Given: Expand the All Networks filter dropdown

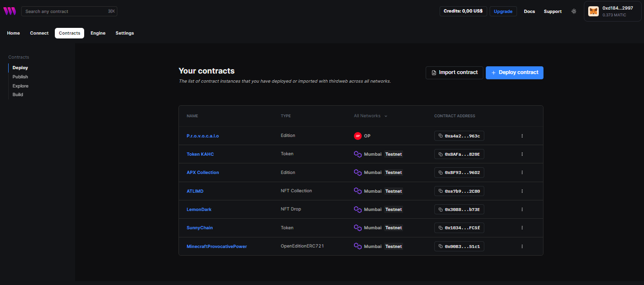Looking at the screenshot, I should (370, 116).
